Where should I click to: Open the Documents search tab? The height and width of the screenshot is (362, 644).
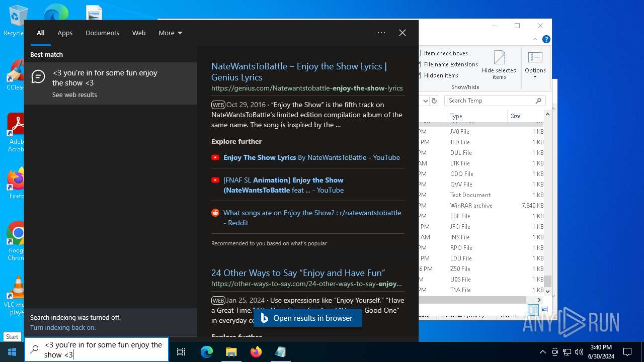102,33
